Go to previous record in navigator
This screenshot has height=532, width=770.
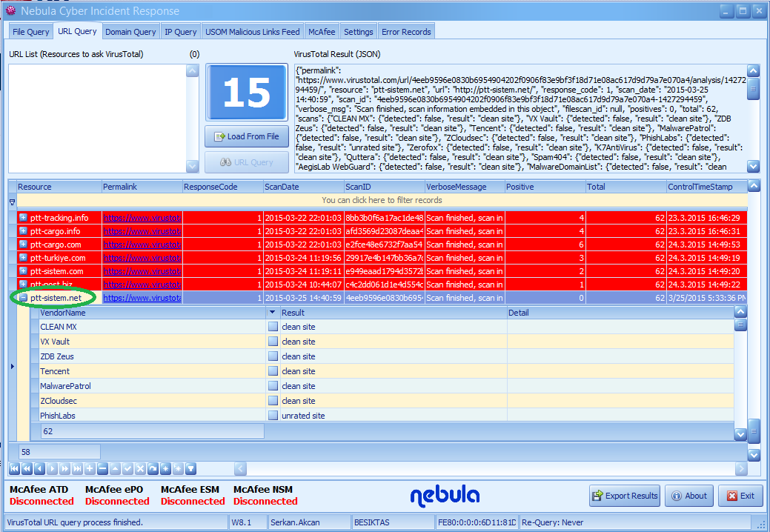(x=40, y=469)
